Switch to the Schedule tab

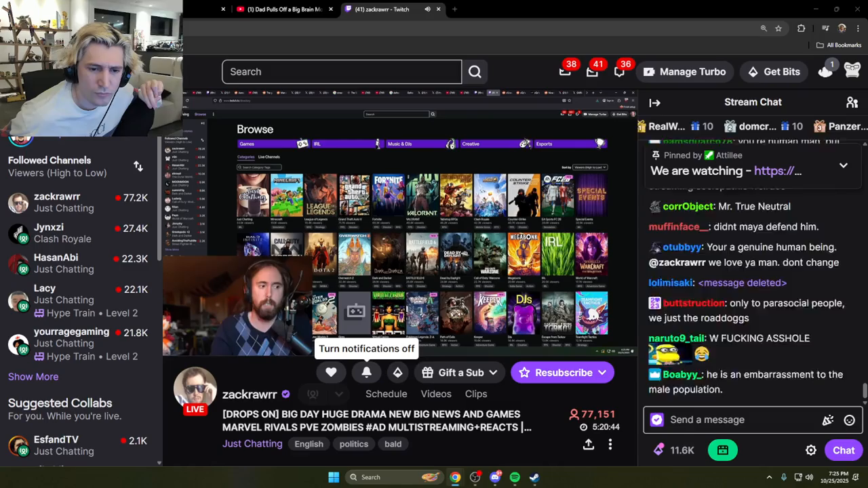(x=387, y=394)
